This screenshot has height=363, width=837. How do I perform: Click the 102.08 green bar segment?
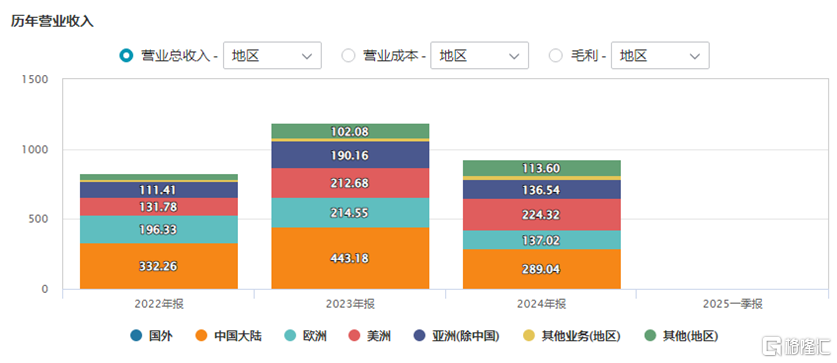[350, 131]
